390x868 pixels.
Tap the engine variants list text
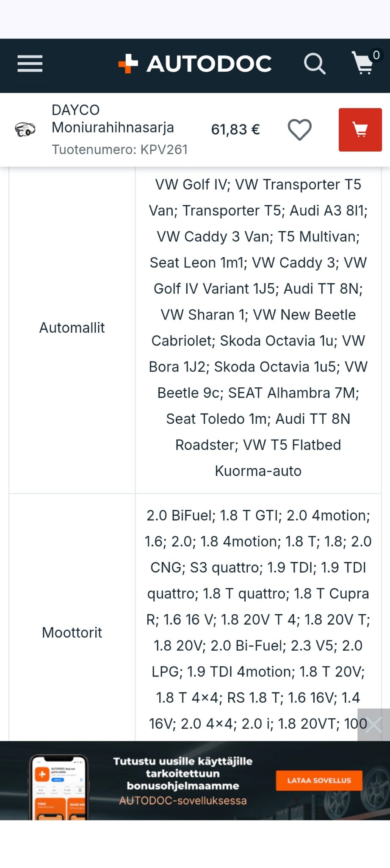click(x=258, y=619)
